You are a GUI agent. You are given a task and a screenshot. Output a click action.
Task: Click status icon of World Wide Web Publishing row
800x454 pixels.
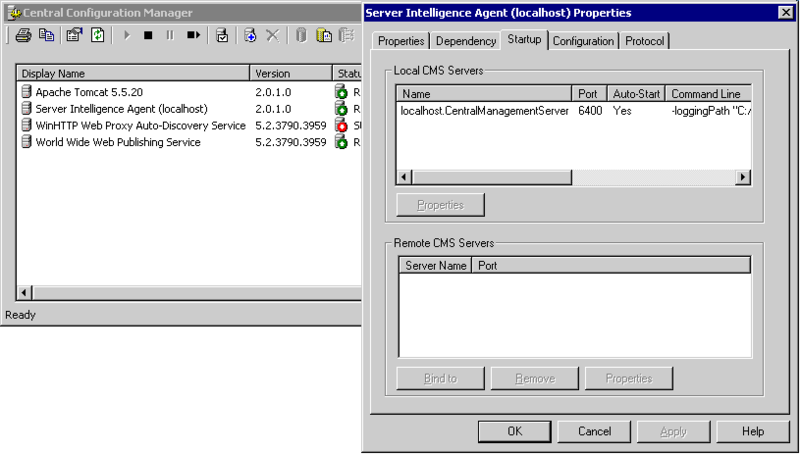[341, 142]
